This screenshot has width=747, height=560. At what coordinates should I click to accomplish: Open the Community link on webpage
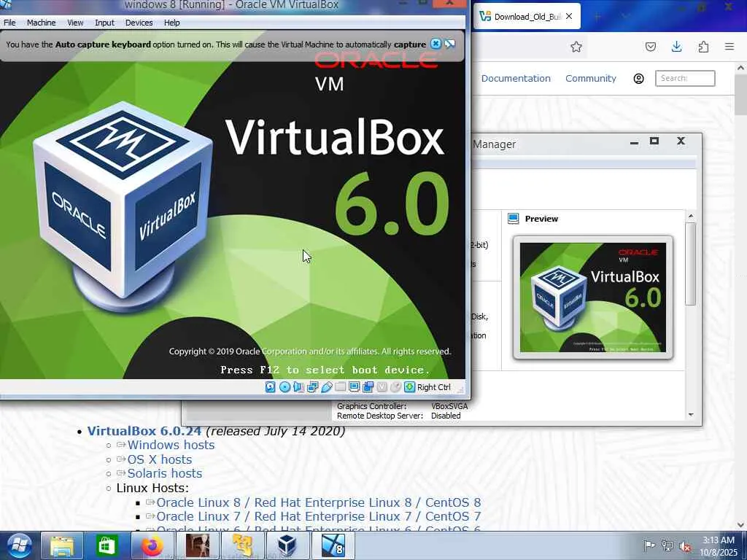(590, 78)
